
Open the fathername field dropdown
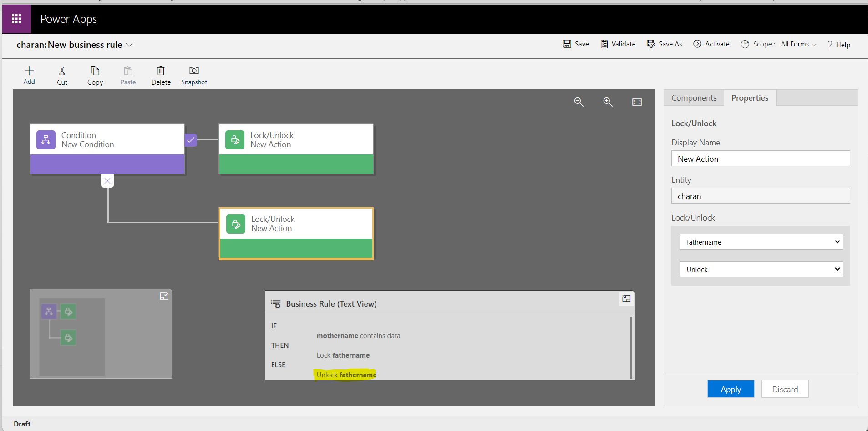pos(761,242)
